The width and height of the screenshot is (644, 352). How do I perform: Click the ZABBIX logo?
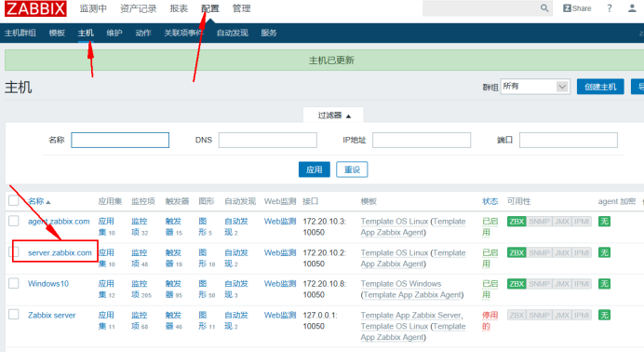[x=35, y=8]
